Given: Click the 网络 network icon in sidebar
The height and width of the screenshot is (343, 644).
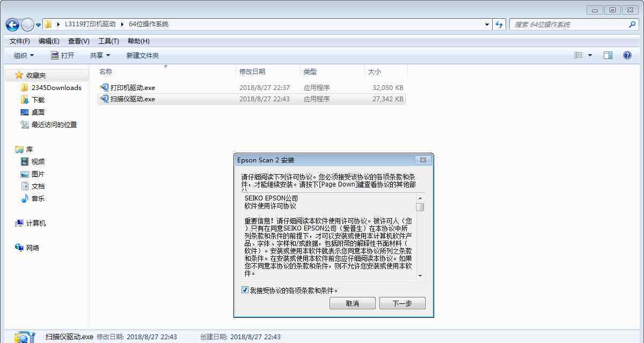Looking at the screenshot, I should (x=19, y=248).
